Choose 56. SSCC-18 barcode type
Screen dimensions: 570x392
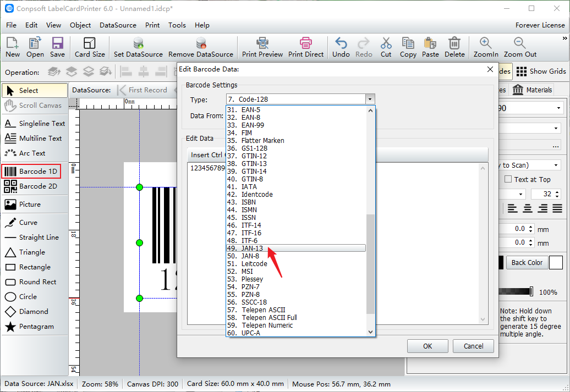296,302
